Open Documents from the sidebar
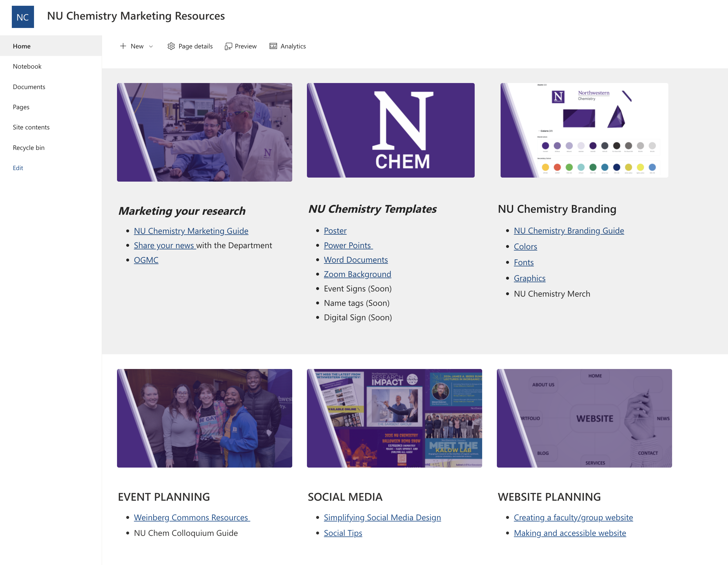 tap(29, 87)
